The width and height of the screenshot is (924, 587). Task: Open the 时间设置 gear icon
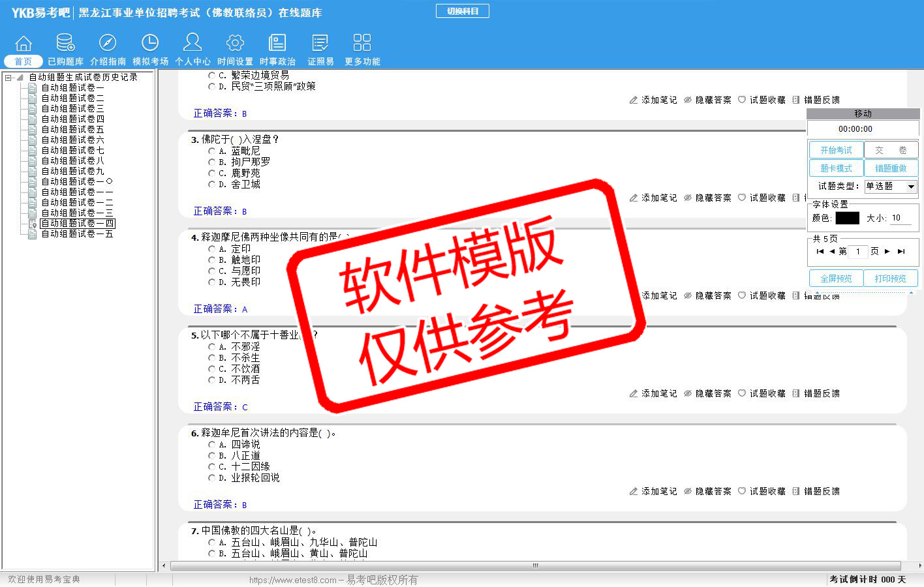click(x=235, y=43)
